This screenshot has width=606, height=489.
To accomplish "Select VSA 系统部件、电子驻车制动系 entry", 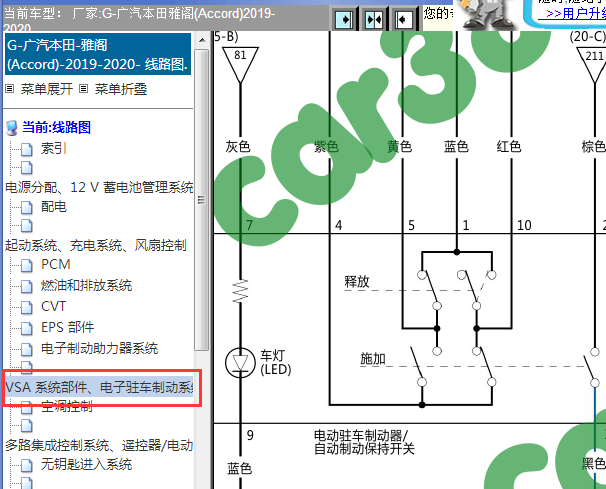I will click(99, 387).
